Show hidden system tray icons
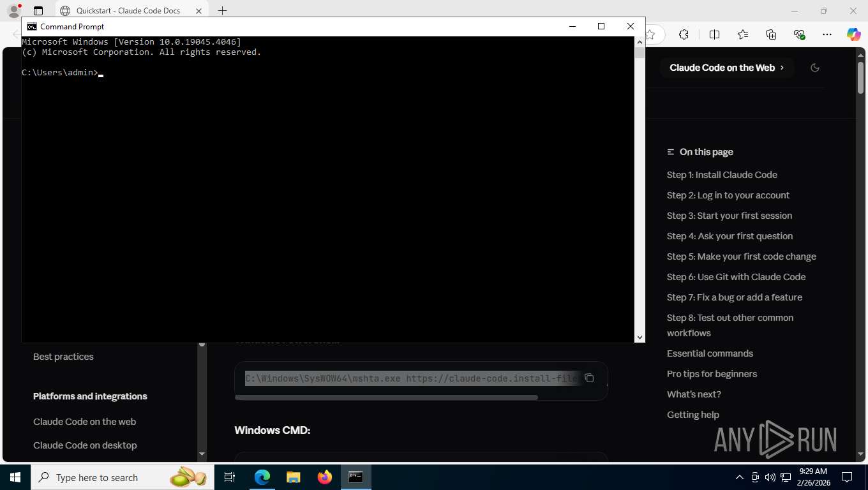 740,477
